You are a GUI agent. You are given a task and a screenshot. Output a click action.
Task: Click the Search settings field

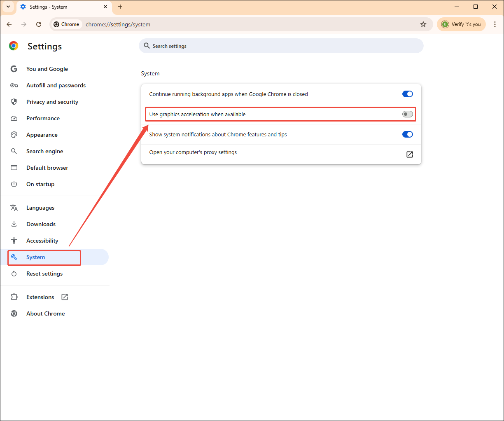[281, 46]
